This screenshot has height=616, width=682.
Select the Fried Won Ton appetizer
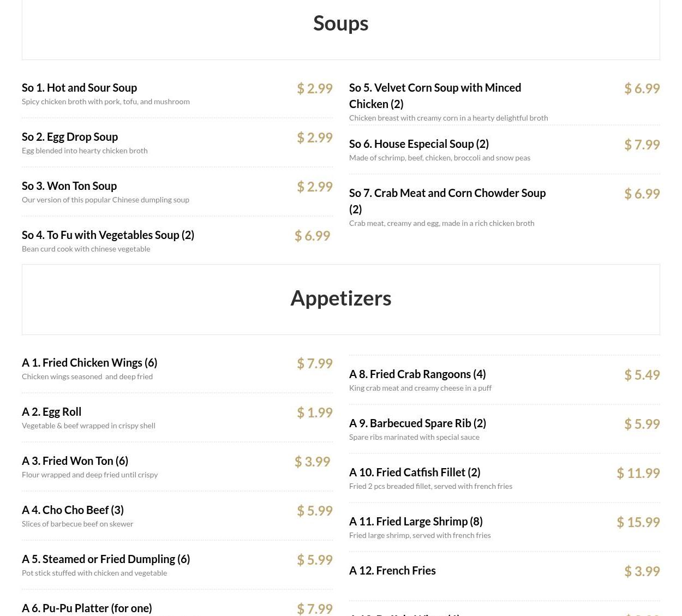(75, 461)
